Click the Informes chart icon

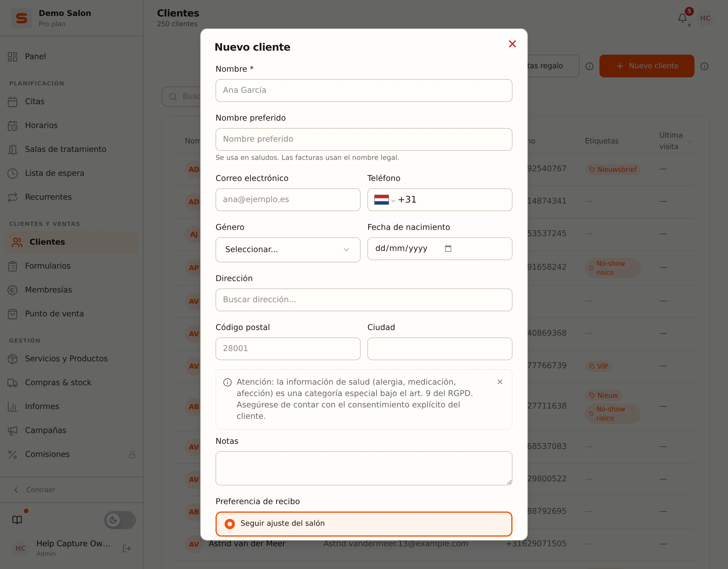pos(13,407)
